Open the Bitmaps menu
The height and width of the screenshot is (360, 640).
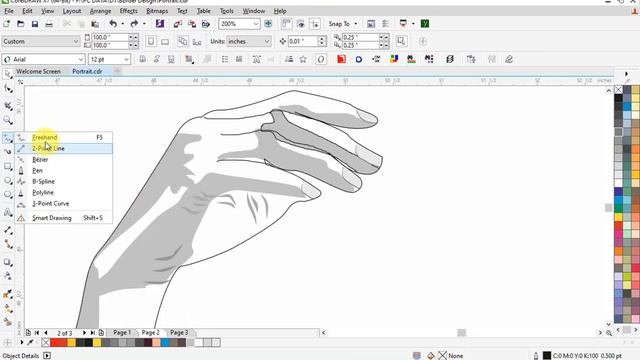[x=157, y=11]
